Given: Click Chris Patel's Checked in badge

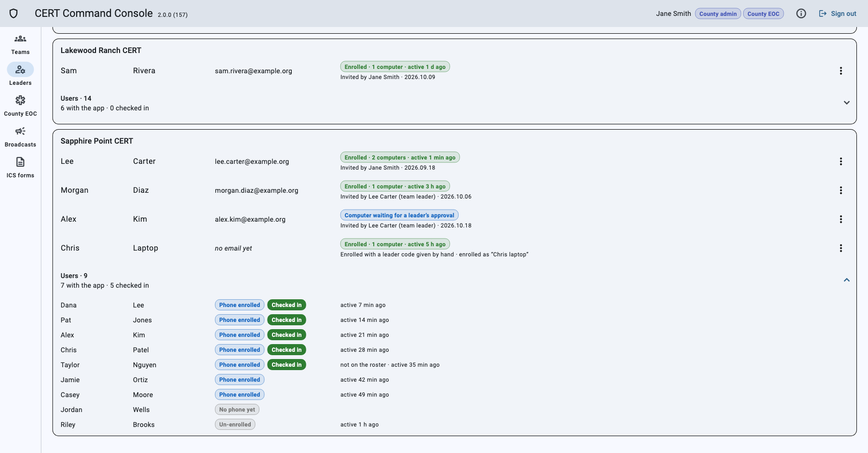Looking at the screenshot, I should click(x=286, y=349).
